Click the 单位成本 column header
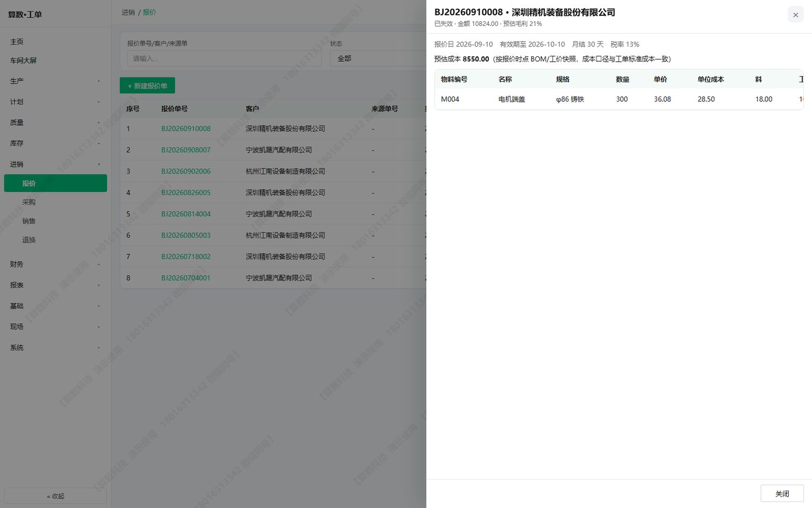Image resolution: width=812 pixels, height=508 pixels. (710, 79)
